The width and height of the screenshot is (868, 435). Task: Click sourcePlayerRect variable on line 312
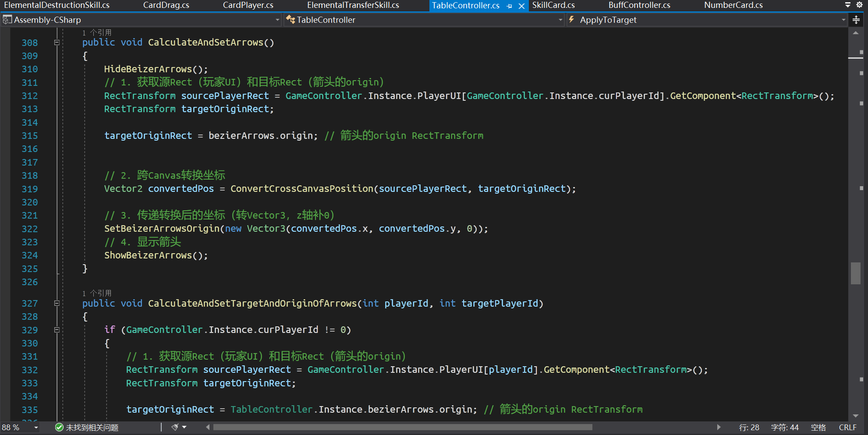click(225, 96)
